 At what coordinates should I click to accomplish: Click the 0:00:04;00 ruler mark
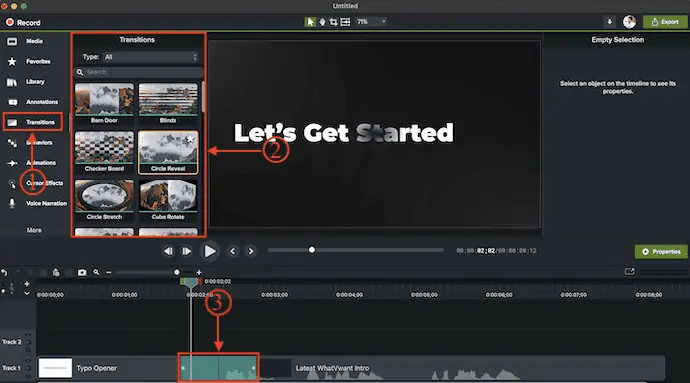(349, 295)
